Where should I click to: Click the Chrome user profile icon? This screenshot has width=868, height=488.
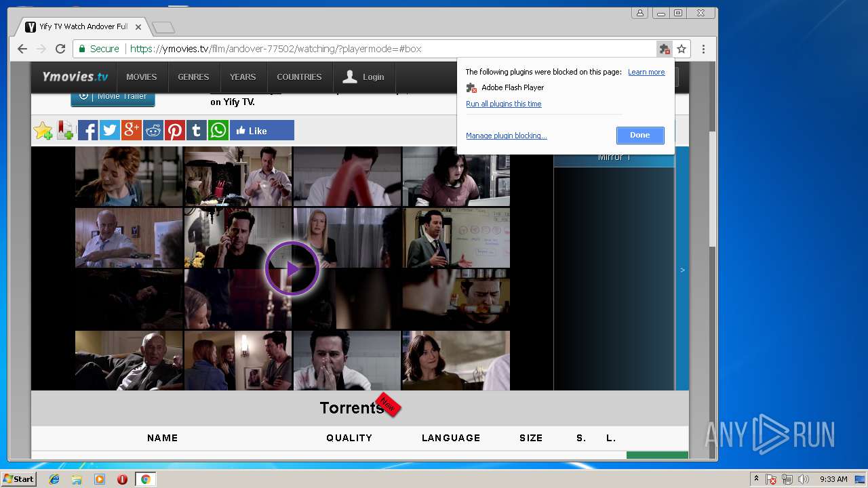[x=639, y=13]
